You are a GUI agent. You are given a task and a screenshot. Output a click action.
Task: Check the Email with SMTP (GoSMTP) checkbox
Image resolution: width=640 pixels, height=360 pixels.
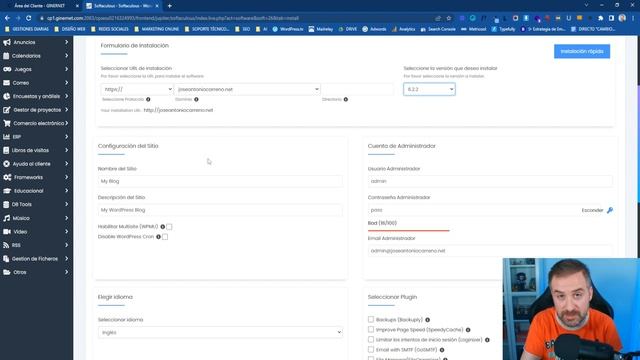click(x=371, y=349)
